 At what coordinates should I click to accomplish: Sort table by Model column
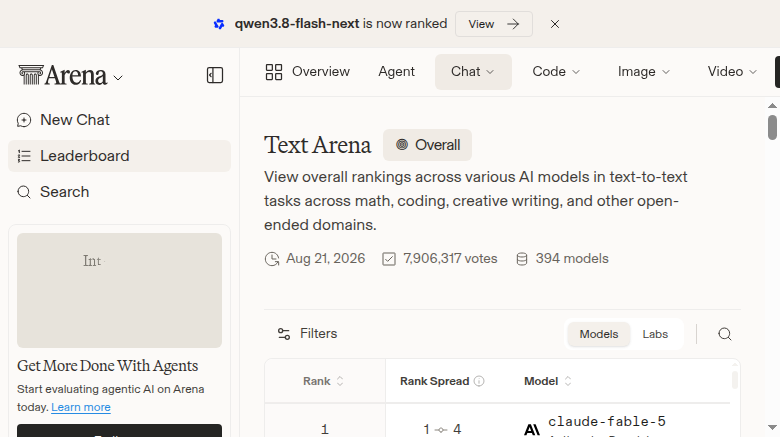pyautogui.click(x=548, y=381)
